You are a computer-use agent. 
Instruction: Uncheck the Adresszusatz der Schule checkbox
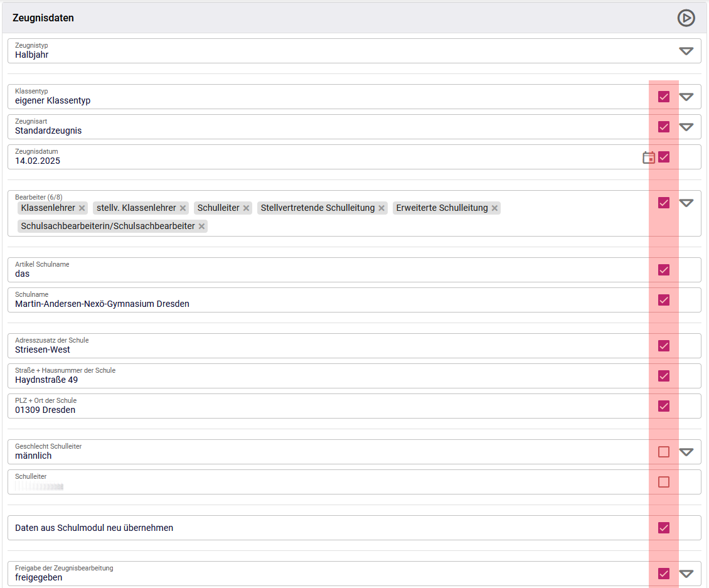664,346
